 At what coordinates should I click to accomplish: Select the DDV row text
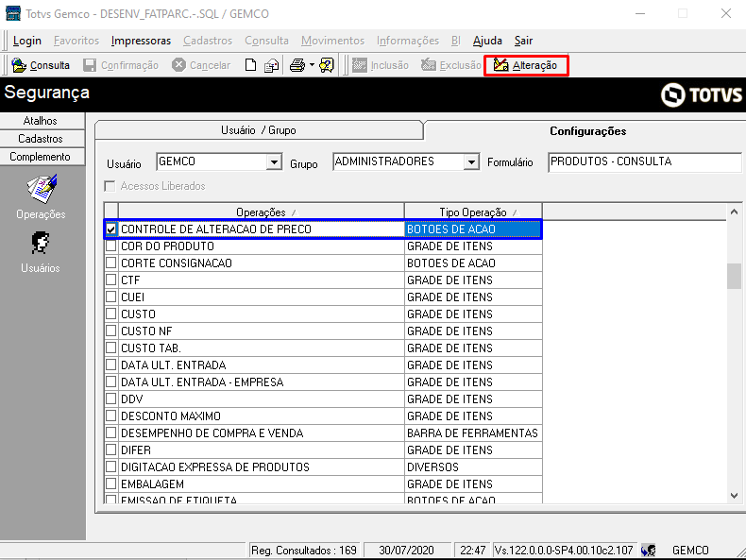pos(132,399)
